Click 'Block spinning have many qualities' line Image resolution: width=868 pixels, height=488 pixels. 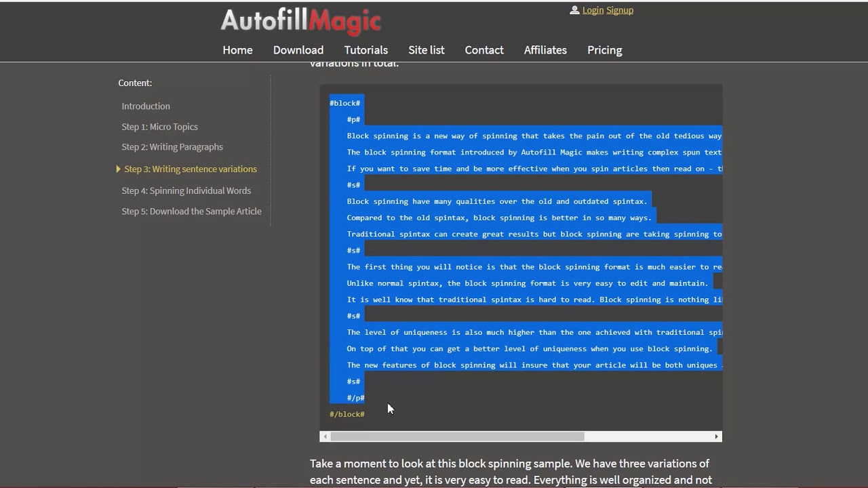click(497, 201)
